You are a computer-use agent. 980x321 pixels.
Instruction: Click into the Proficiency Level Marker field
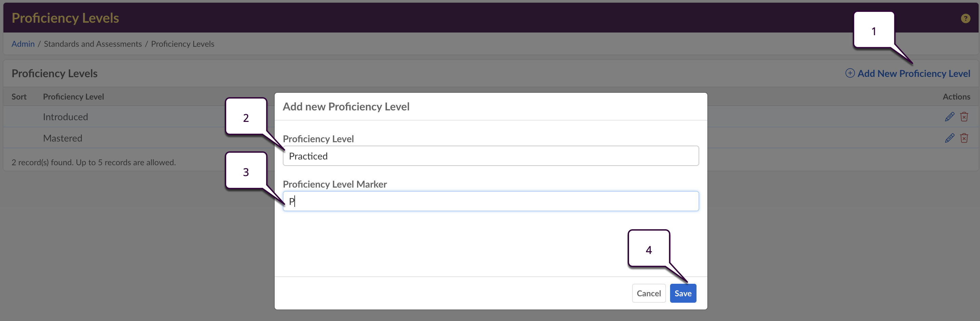[490, 201]
